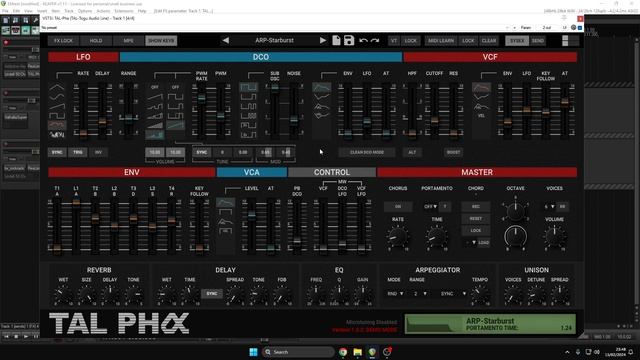Select the LFO sawtooth waveform

[x=57, y=106]
